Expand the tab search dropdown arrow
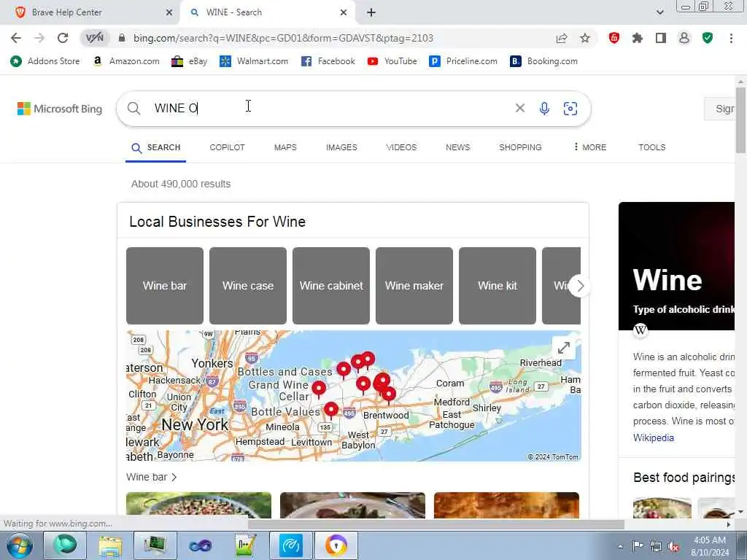Image resolution: width=747 pixels, height=560 pixels. click(659, 12)
